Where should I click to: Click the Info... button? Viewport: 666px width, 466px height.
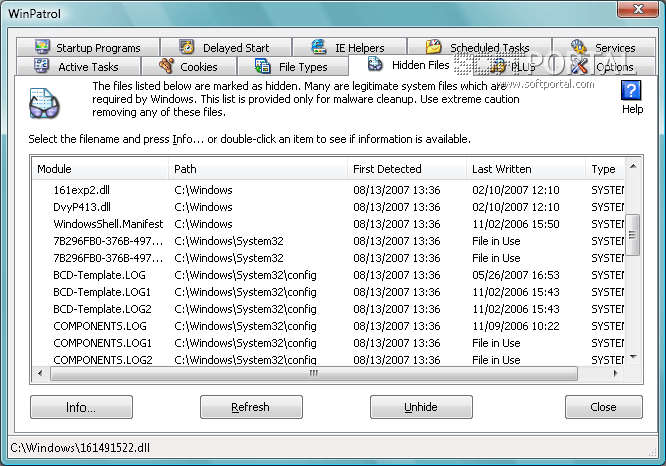(x=81, y=407)
